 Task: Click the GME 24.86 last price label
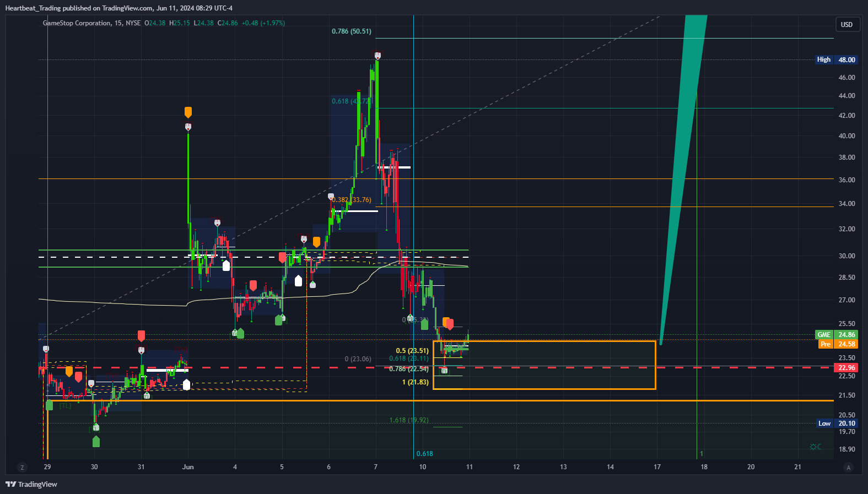(836, 335)
